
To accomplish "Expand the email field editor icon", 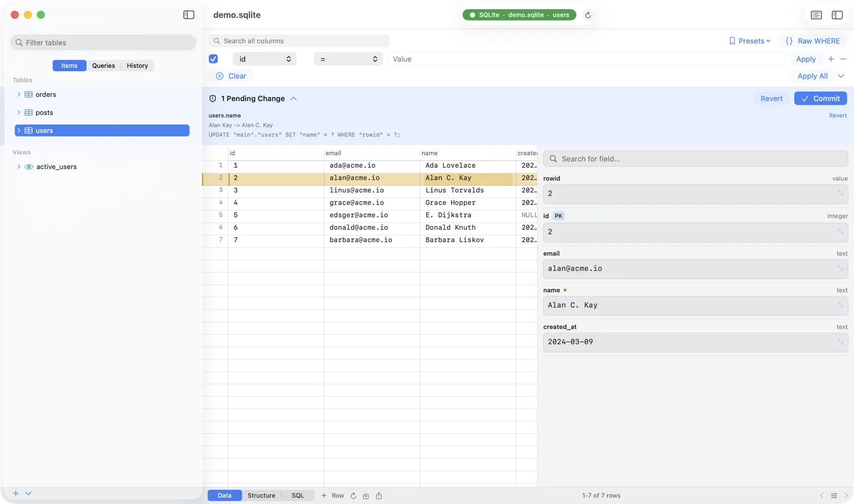I will click(840, 268).
